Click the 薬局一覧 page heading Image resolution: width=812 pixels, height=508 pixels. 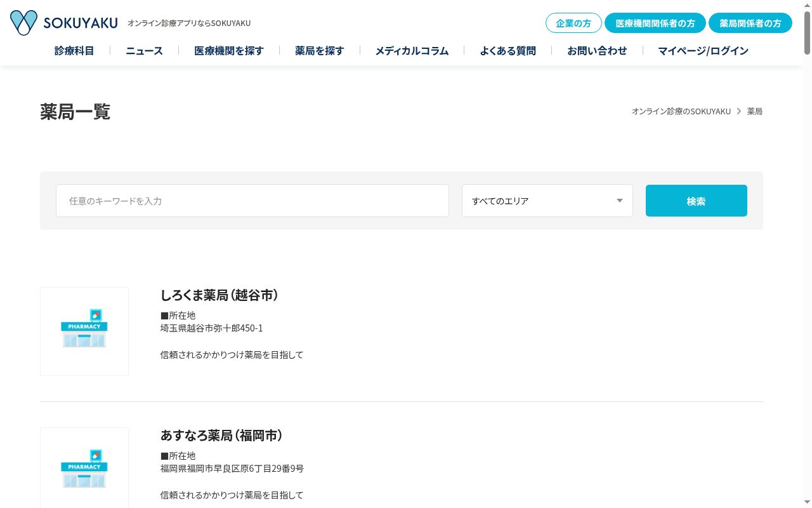(75, 112)
